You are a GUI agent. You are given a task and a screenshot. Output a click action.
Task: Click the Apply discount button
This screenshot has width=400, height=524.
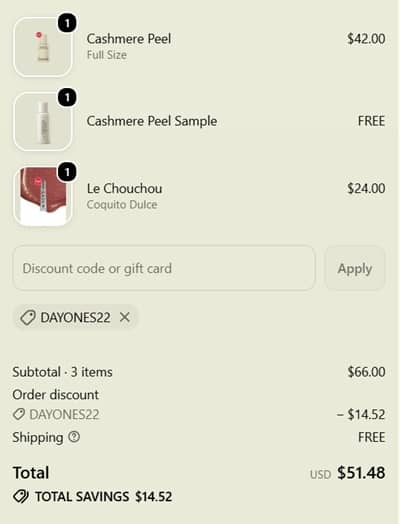(355, 268)
